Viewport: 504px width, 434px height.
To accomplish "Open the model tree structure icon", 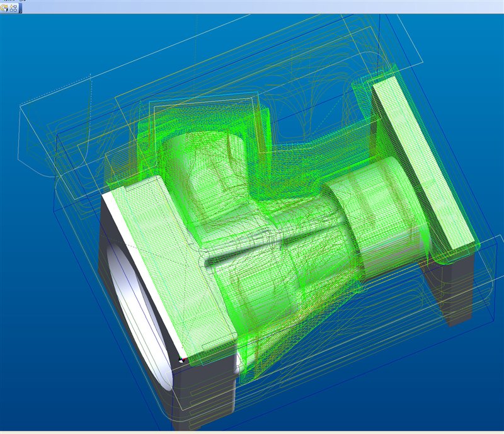I will point(13,8).
